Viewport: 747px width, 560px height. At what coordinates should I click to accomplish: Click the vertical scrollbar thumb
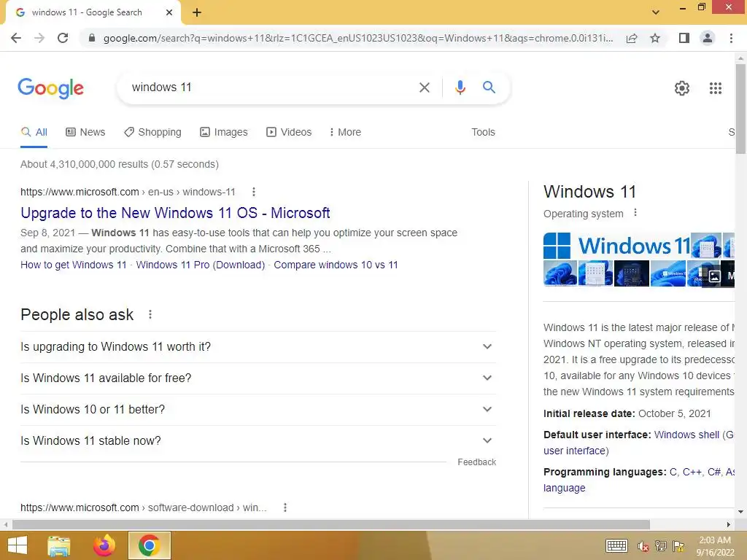coord(740,109)
